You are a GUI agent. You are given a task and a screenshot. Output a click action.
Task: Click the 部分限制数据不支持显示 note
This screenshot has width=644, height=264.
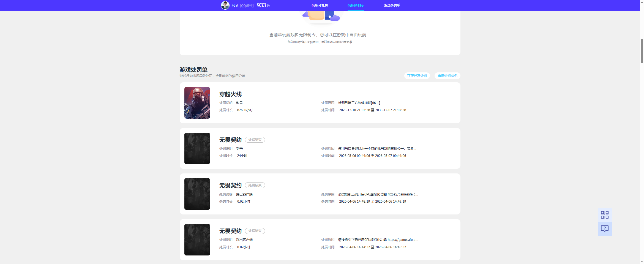[320, 42]
